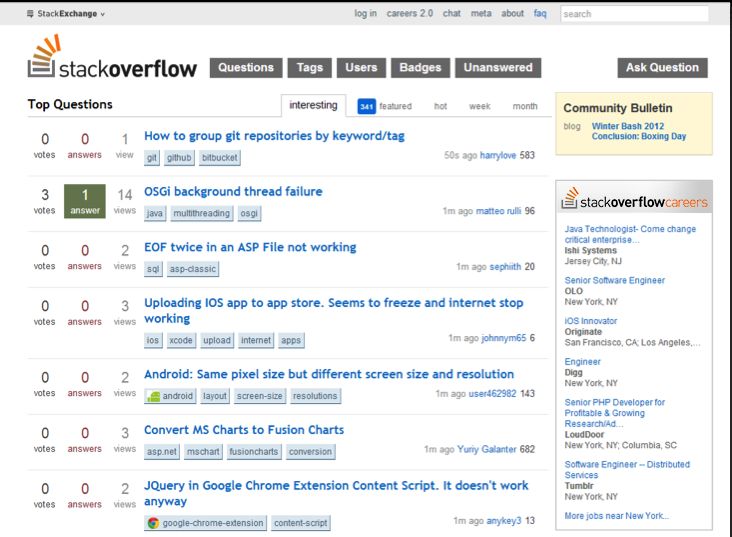
Task: Click the content-script tag
Action: tap(301, 523)
